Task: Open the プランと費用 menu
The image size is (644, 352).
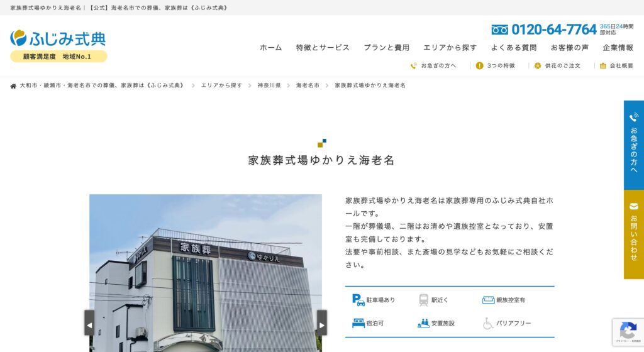Action: (386, 48)
